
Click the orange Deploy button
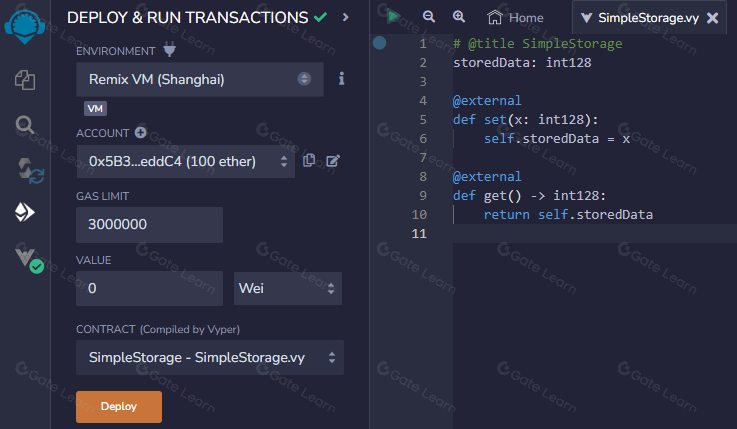(x=119, y=406)
